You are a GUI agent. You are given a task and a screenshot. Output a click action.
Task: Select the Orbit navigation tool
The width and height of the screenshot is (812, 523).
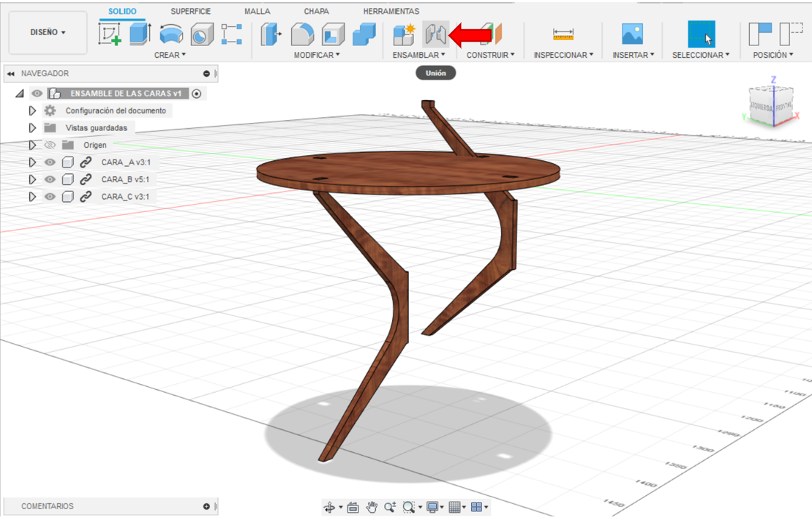click(329, 508)
